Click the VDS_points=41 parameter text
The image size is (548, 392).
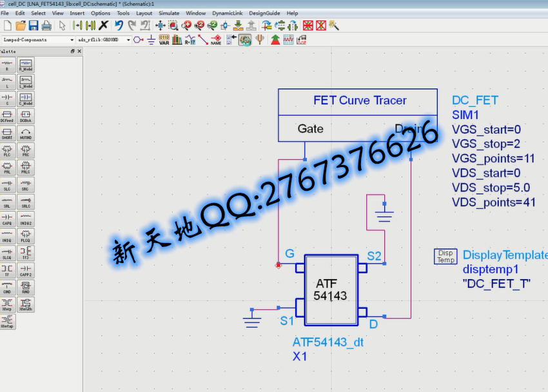point(493,202)
